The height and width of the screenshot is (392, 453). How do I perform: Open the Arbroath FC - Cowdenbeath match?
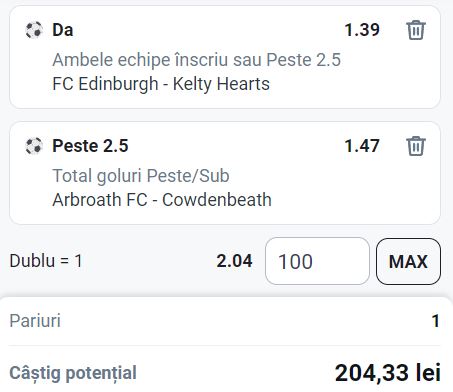[162, 200]
